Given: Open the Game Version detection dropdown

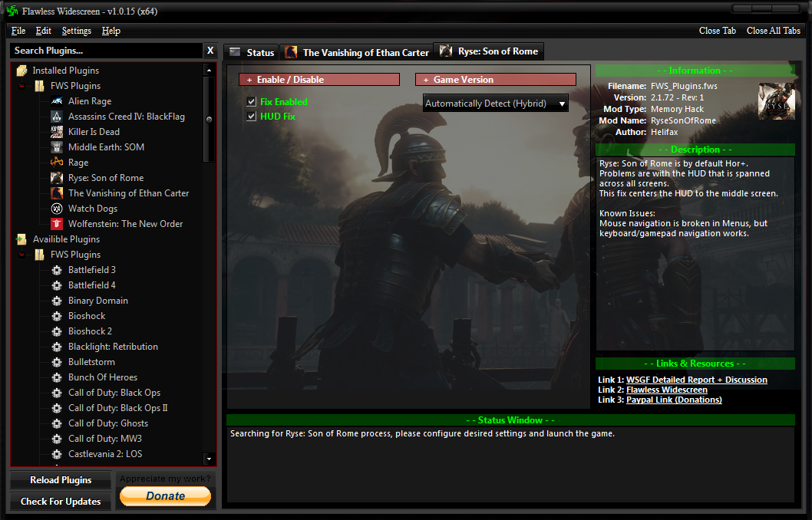Looking at the screenshot, I should tap(496, 104).
